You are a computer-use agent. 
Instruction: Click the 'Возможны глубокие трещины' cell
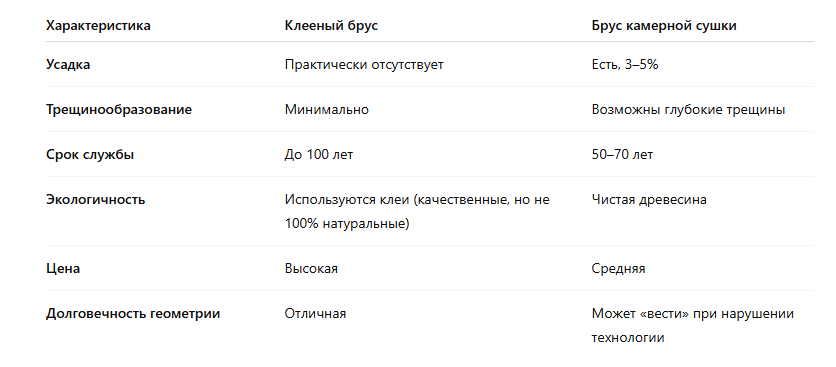click(688, 110)
